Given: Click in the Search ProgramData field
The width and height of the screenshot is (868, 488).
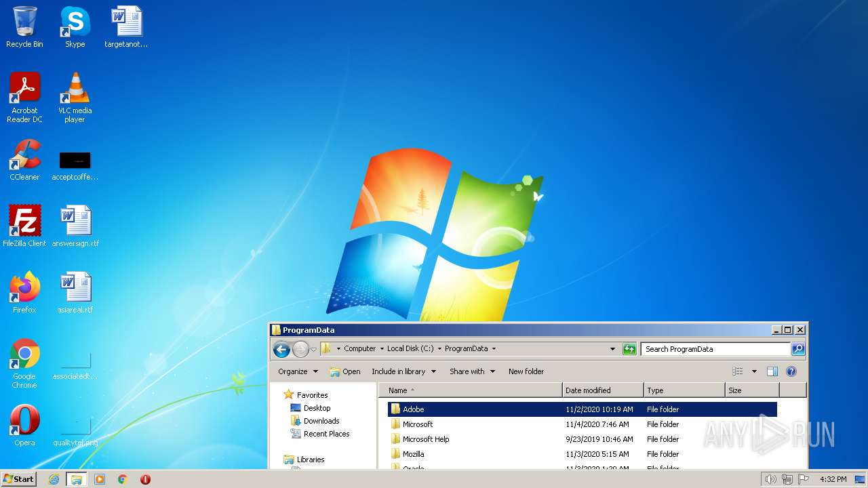Looking at the screenshot, I should click(715, 349).
